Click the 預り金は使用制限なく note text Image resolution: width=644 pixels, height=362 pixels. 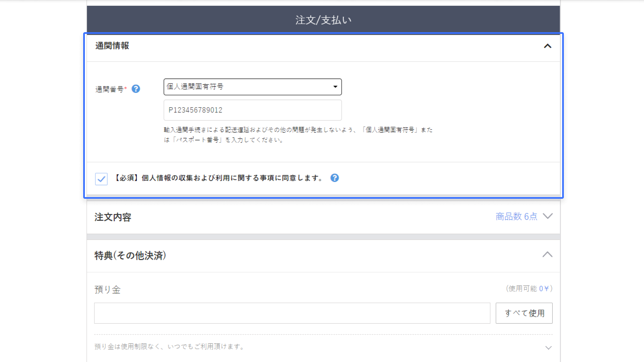[x=170, y=347]
